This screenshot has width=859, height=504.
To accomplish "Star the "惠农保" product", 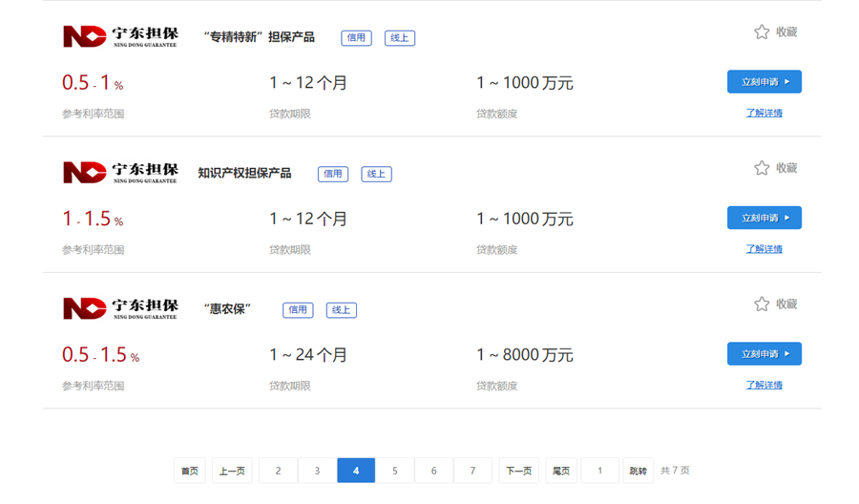I will [762, 304].
